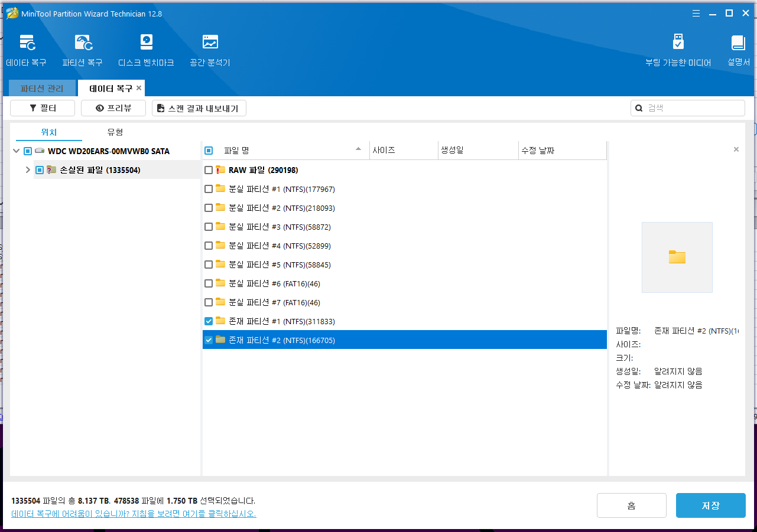This screenshot has height=532, width=757.
Task: Click the folder preview thumbnail
Action: coord(677,257)
